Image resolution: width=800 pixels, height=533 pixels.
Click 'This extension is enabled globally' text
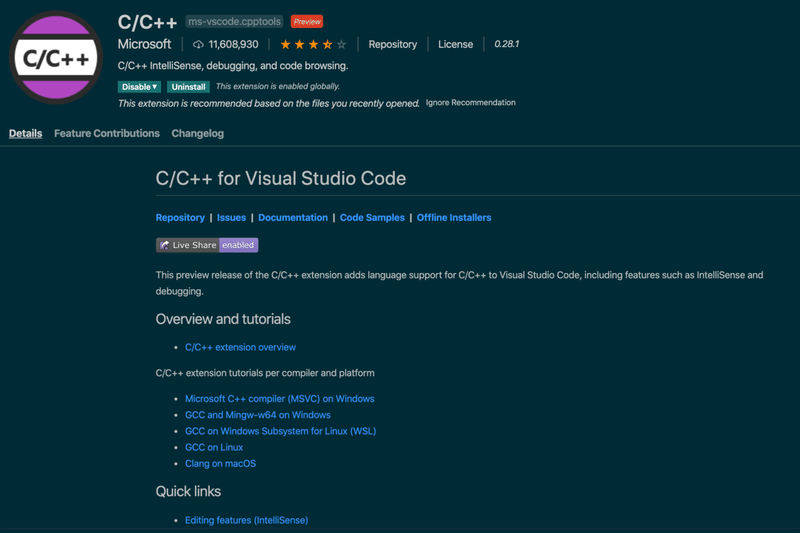click(x=278, y=86)
